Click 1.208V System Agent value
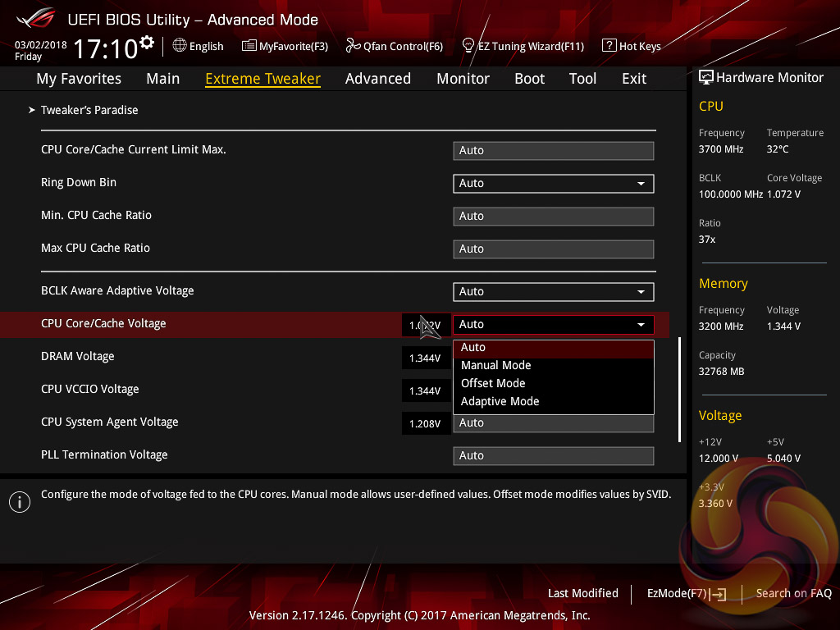The height and width of the screenshot is (630, 840). (x=426, y=424)
